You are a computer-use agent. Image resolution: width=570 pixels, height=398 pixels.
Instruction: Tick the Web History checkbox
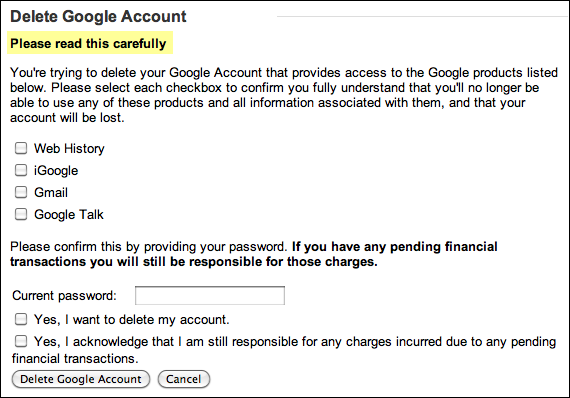[x=21, y=148]
